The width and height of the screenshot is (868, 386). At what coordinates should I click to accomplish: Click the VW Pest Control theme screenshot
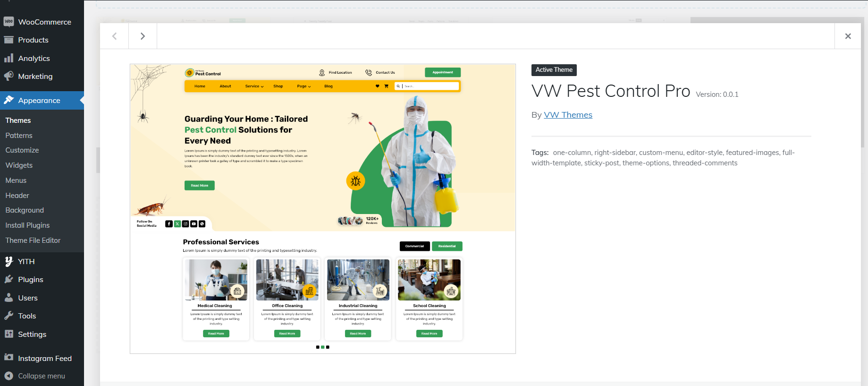coord(322,208)
